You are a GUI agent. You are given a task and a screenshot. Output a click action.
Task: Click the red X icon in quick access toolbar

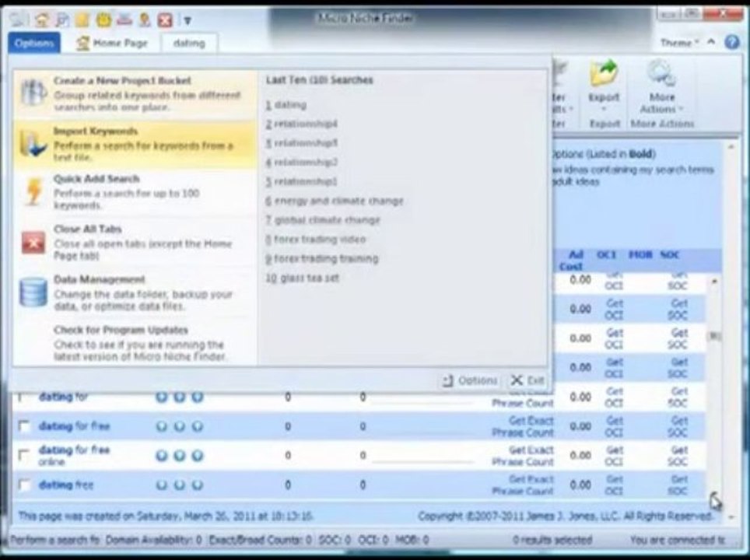tap(165, 20)
